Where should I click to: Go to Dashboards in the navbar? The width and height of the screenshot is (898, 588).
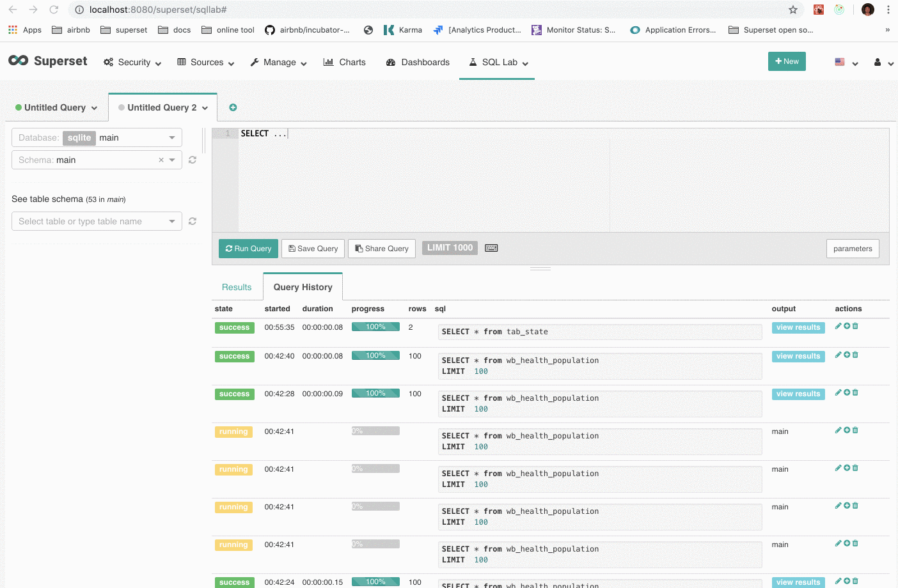click(x=418, y=62)
